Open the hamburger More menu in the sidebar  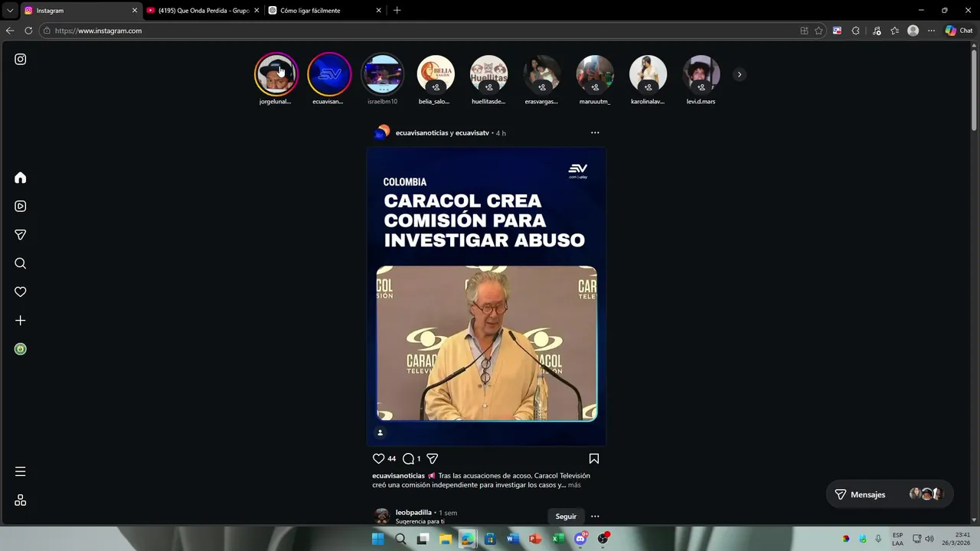coord(21,471)
